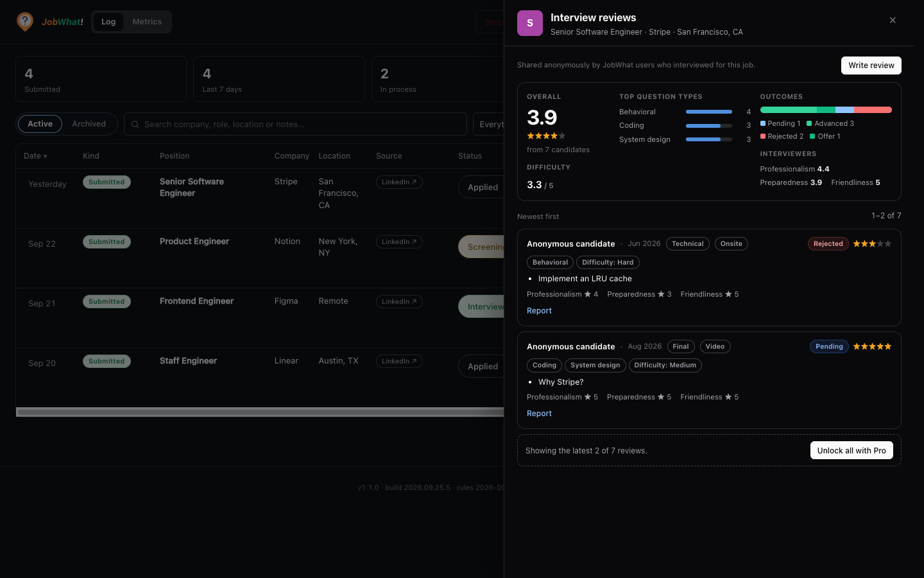Click the Write review button
Image resolution: width=924 pixels, height=578 pixels.
871,66
